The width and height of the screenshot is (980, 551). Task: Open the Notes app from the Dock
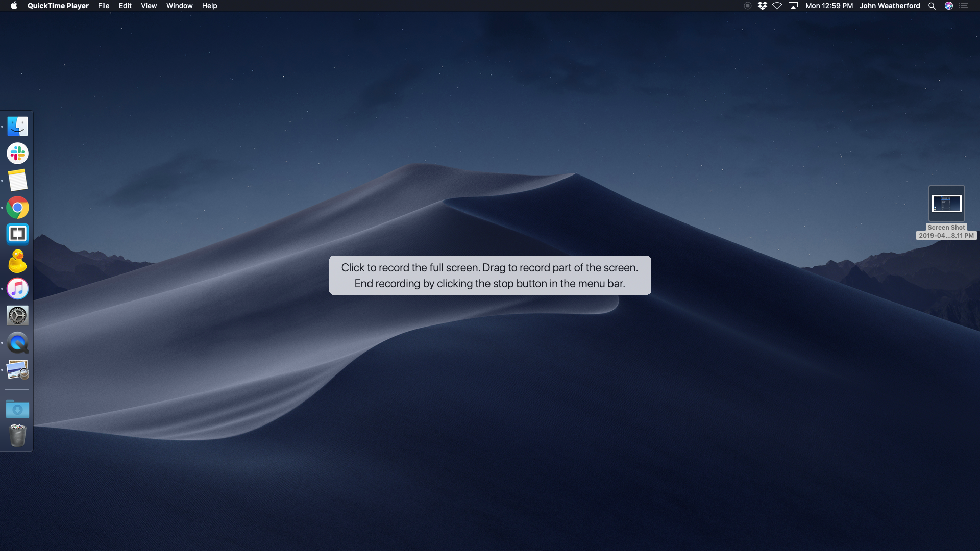tap(17, 180)
